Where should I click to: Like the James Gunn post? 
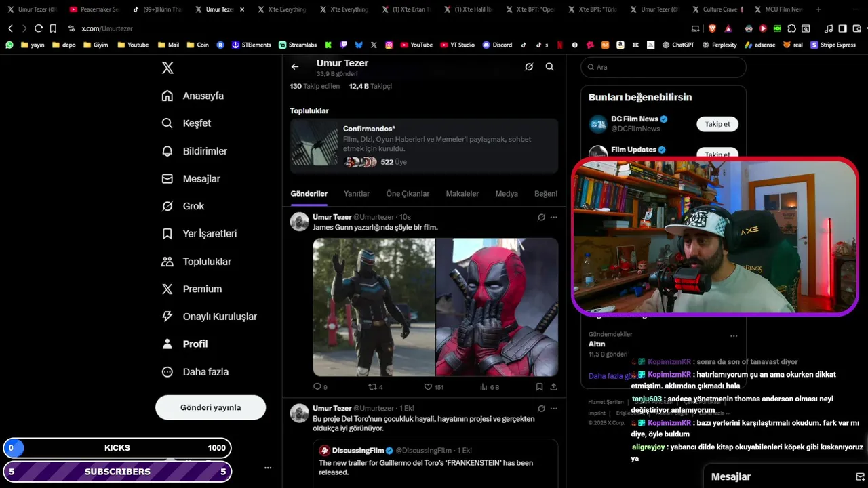pyautogui.click(x=433, y=387)
